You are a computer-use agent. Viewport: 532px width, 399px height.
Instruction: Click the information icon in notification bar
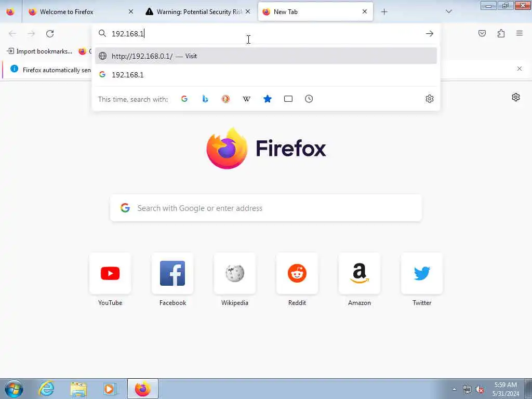(14, 69)
